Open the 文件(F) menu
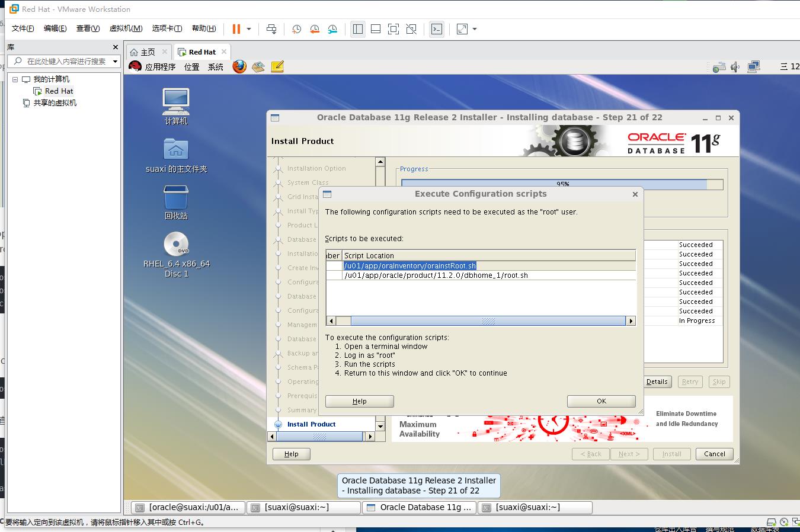Screen dimensions: 800x532 tap(23, 28)
